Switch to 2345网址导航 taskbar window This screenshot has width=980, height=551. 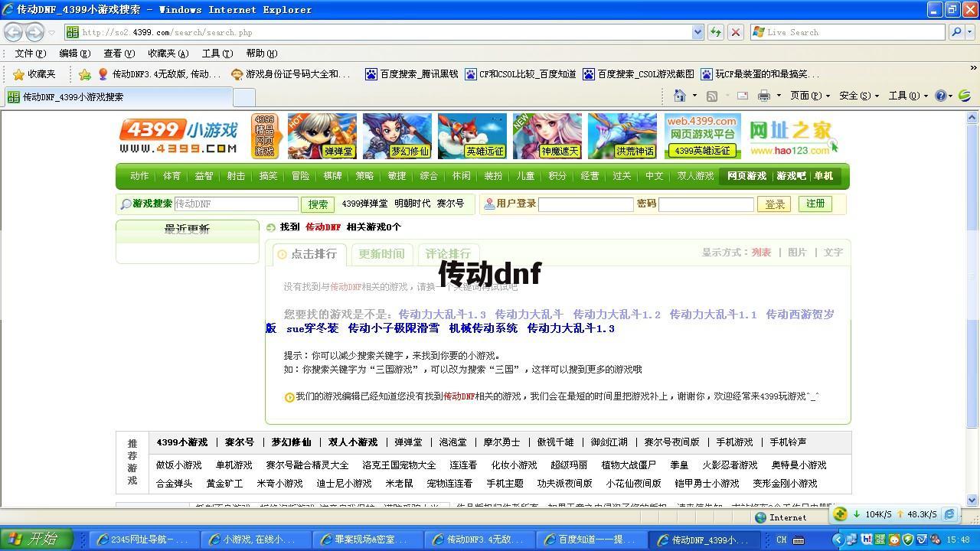[x=143, y=540]
